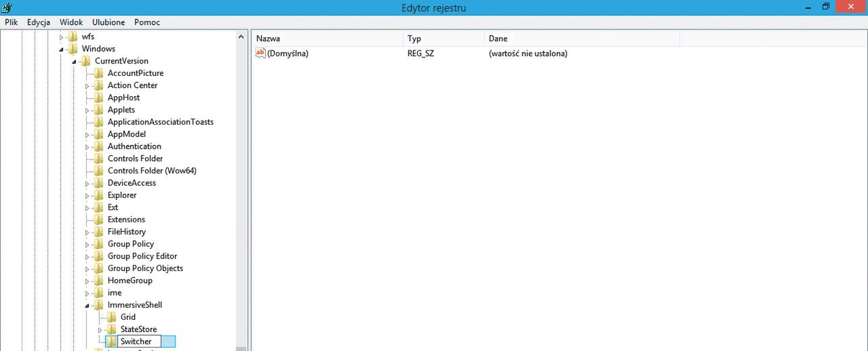The image size is (868, 351).
Task: Select the Grid subkey label
Action: tap(128, 317)
